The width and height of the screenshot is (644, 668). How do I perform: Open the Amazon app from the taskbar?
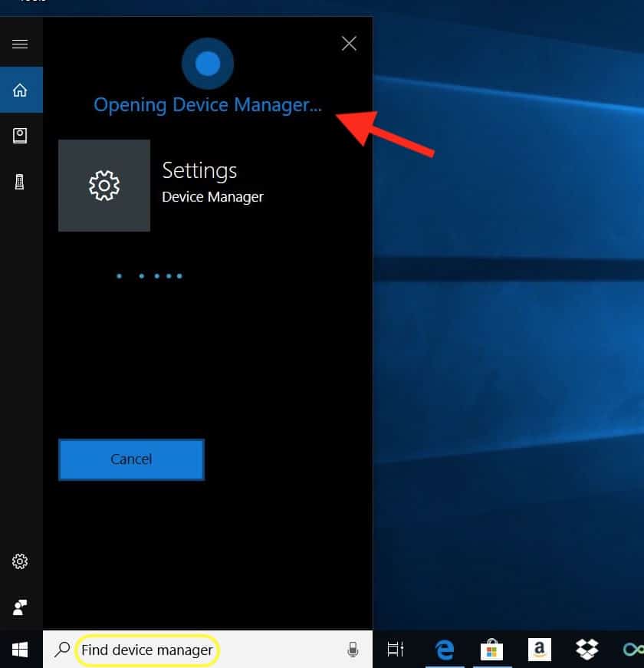pyautogui.click(x=539, y=650)
